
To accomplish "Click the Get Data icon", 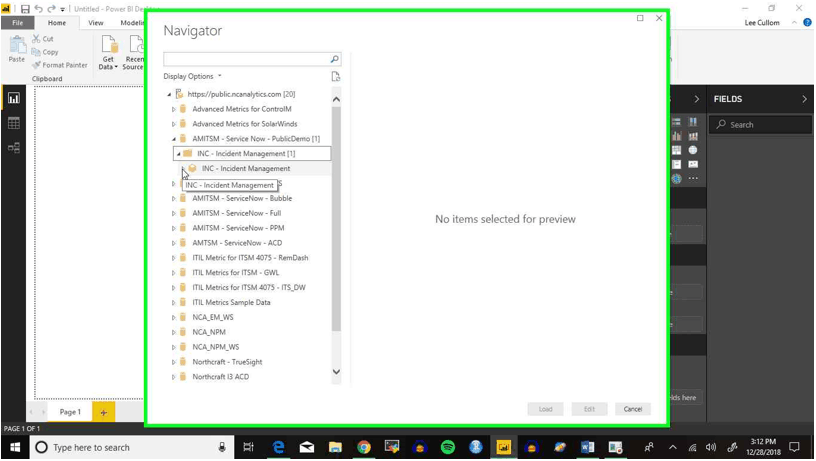I will click(x=109, y=45).
